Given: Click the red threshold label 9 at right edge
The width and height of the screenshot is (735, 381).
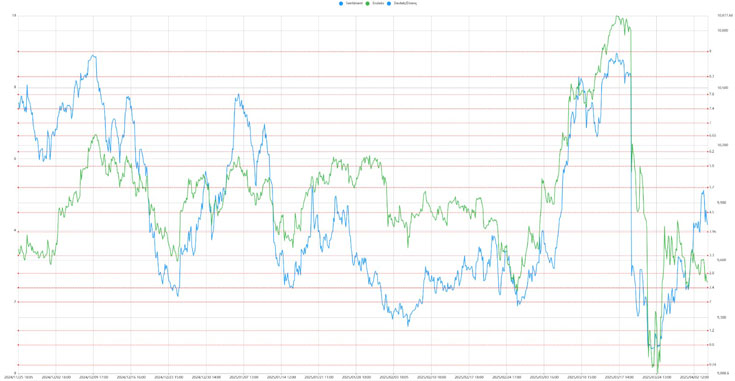Looking at the screenshot, I should tap(710, 52).
